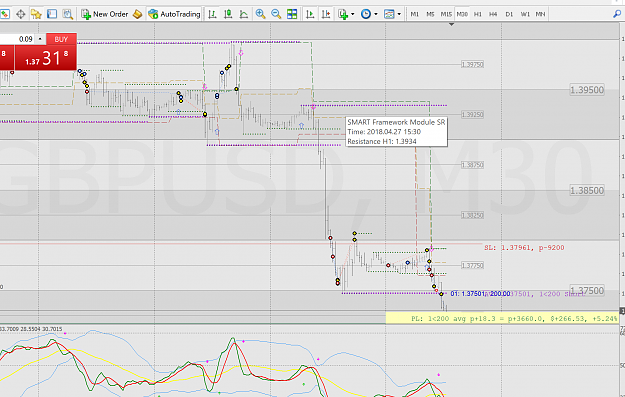Open the chart Templates icon

coord(389,14)
